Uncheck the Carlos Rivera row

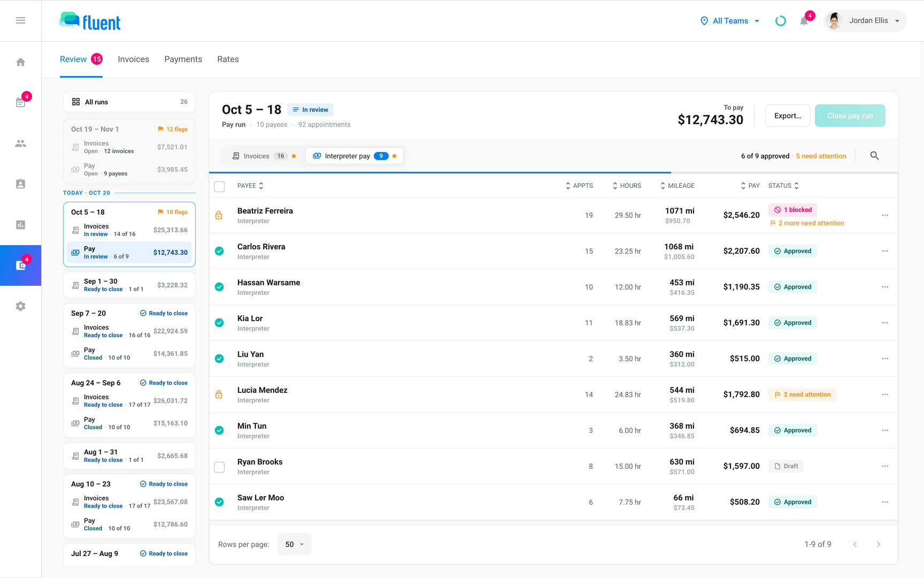click(x=219, y=251)
